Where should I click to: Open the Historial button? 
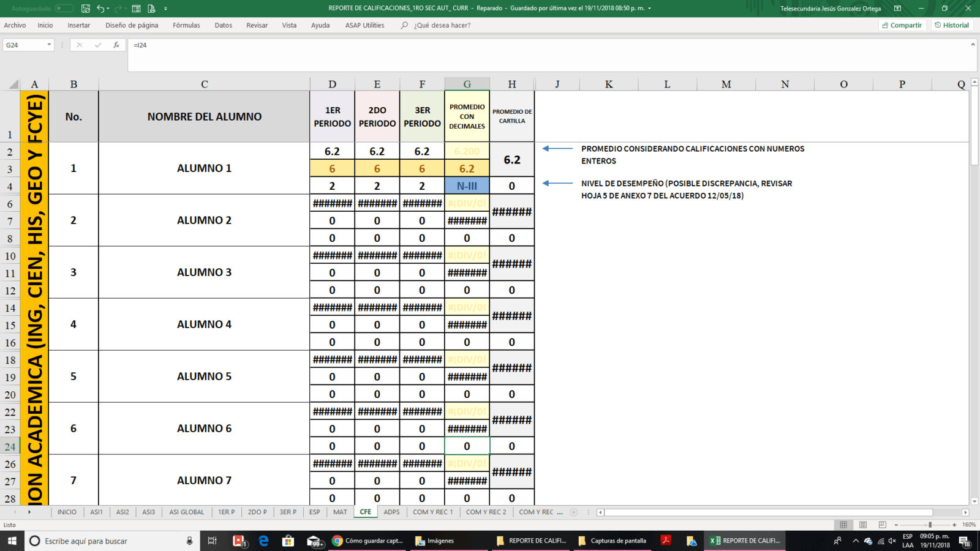pos(952,25)
